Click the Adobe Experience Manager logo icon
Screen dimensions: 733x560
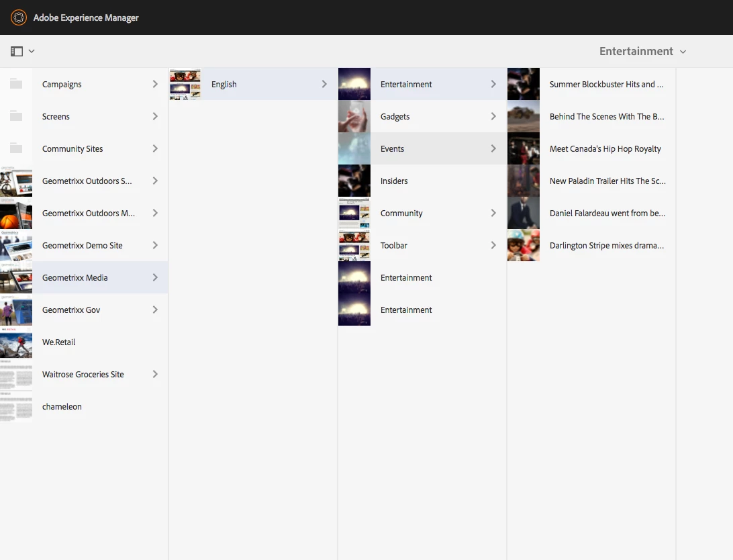coord(19,17)
